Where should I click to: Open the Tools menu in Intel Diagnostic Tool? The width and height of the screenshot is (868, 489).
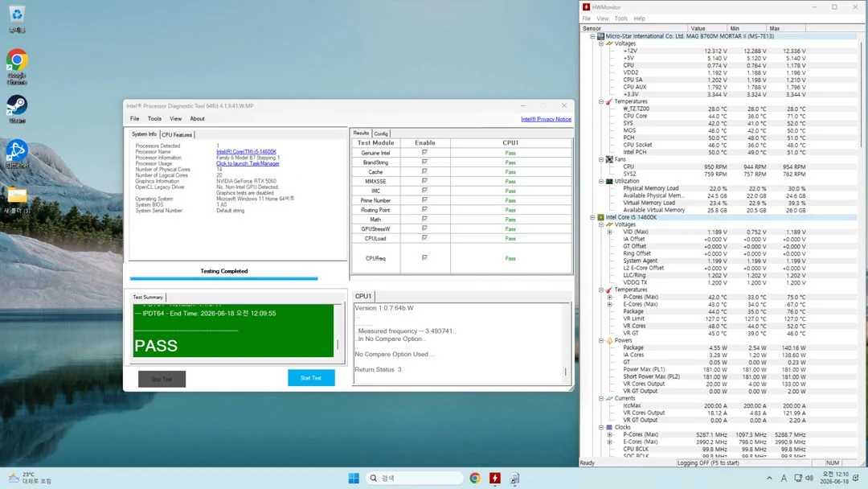click(x=154, y=118)
